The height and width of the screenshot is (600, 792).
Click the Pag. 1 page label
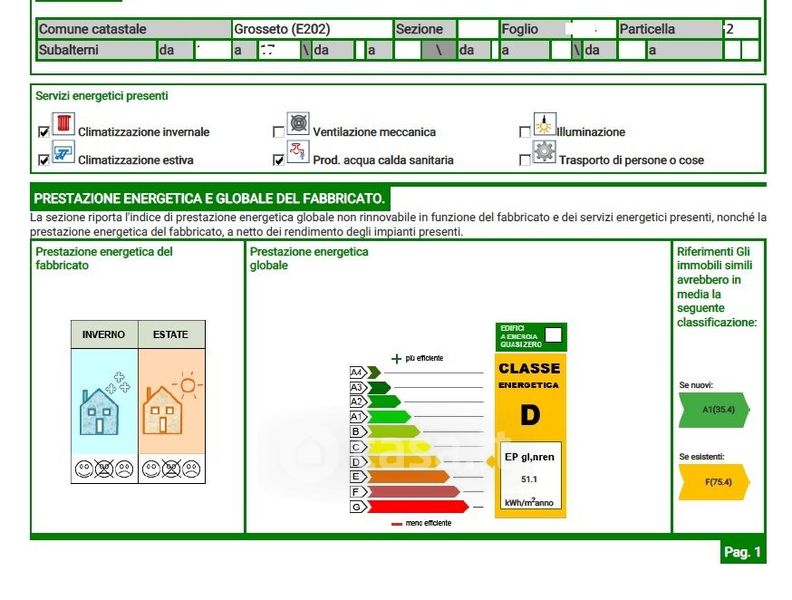pos(743,552)
